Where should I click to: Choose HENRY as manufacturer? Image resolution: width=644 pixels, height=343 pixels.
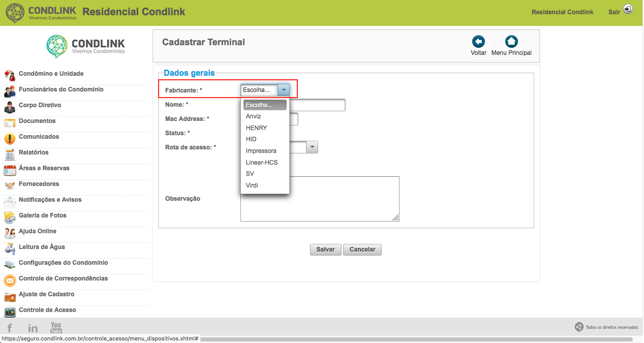265,128
